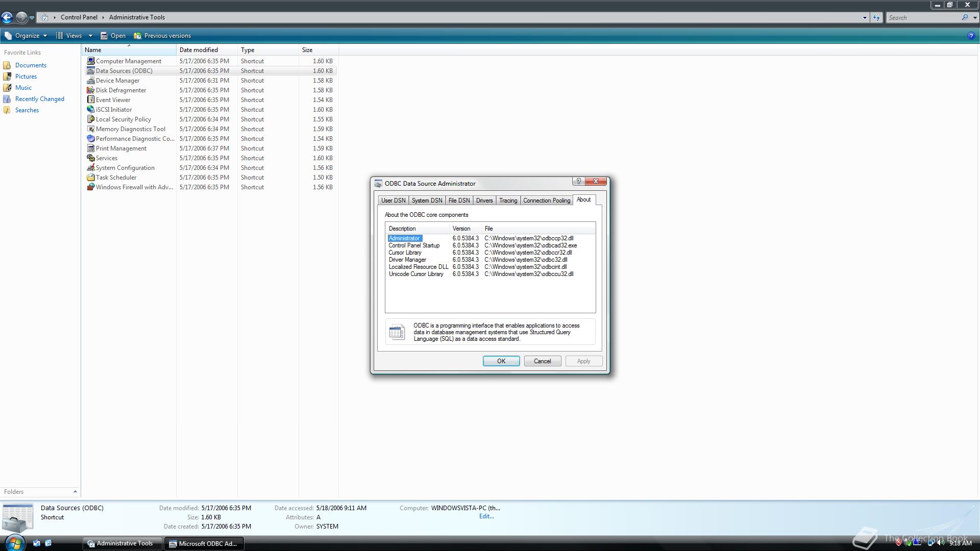Sort the file list by Name column
The height and width of the screenshot is (551, 980).
point(129,50)
